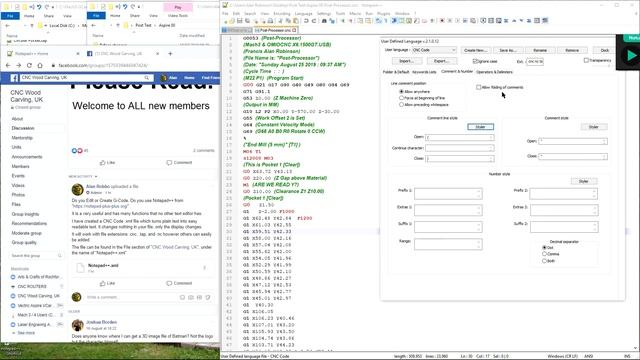This screenshot has width=640, height=360.
Task: Click the Undo icon in Notepad++ toolbar
Action: click(x=306, y=21)
